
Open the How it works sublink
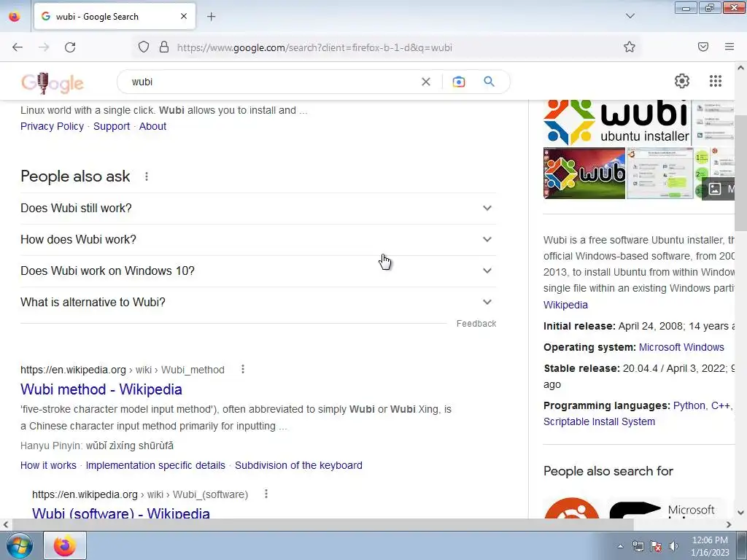coord(48,465)
